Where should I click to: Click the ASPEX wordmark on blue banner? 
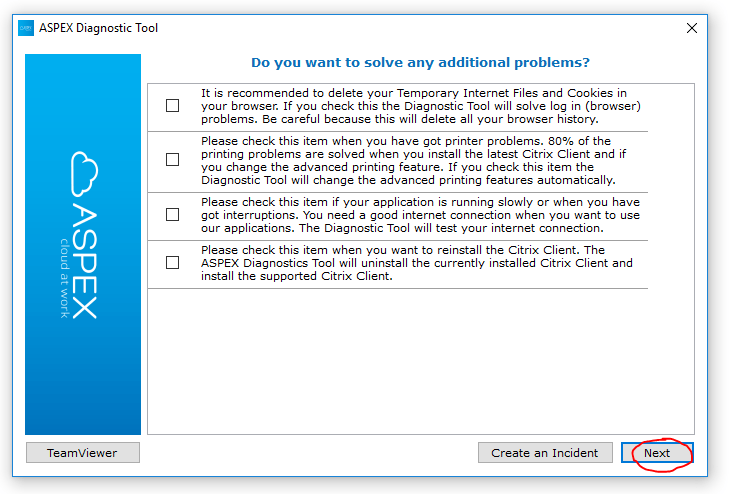click(x=85, y=261)
